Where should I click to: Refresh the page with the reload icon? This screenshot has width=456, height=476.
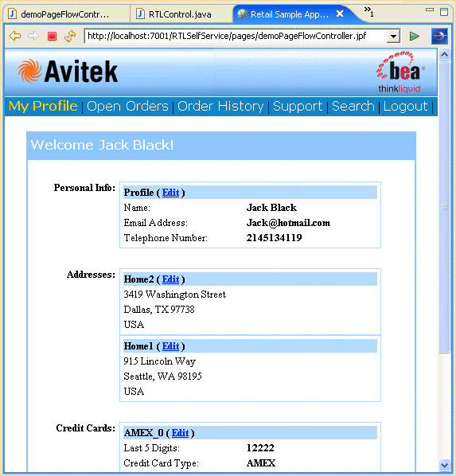(x=70, y=36)
